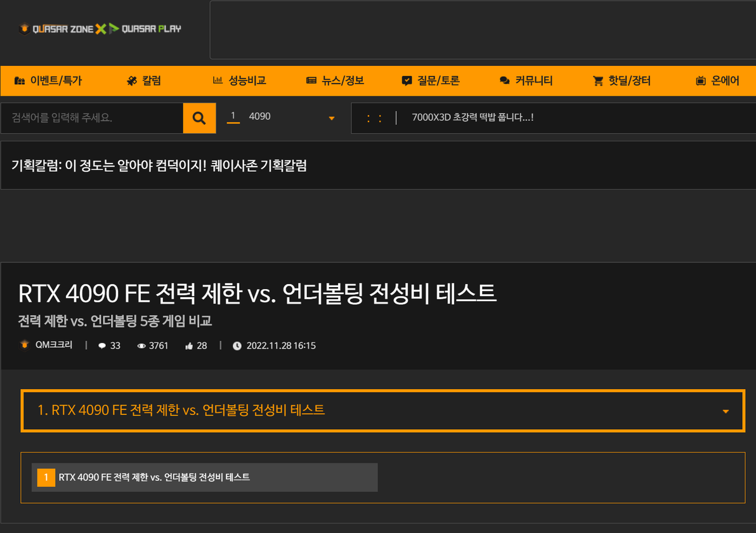Click the clock icon by the date
Screen dimensions: 756x533
pyautogui.click(x=237, y=346)
